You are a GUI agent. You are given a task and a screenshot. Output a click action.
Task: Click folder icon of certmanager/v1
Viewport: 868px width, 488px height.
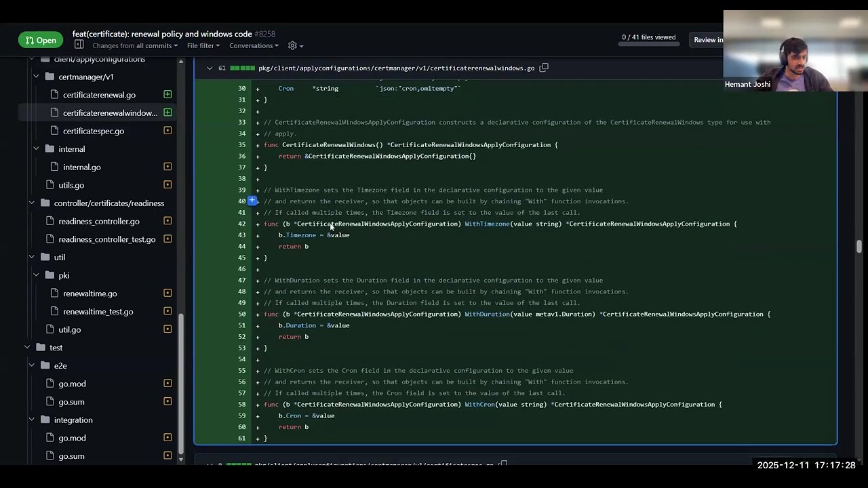[50, 77]
